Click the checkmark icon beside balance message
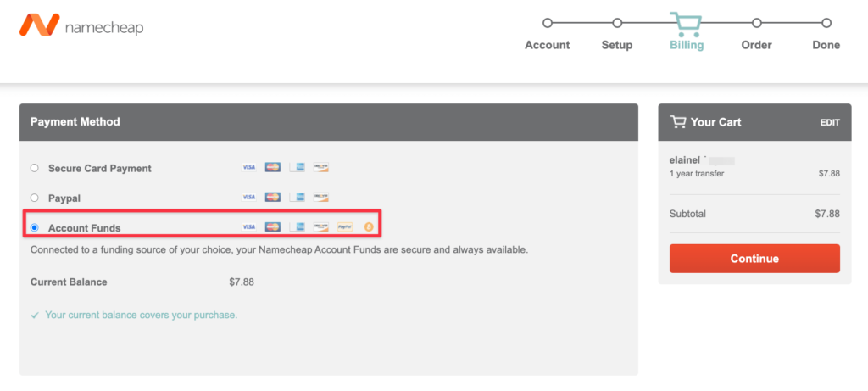Viewport: 868px width, 391px height. coord(34,316)
